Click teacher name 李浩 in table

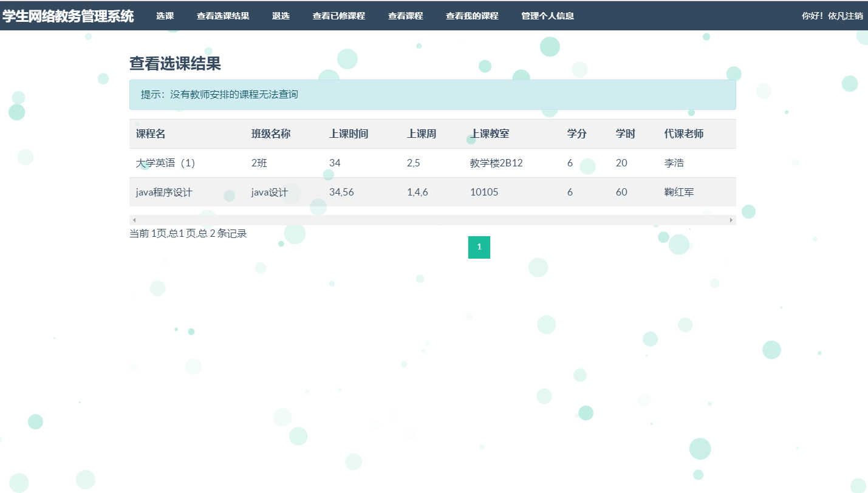click(674, 163)
